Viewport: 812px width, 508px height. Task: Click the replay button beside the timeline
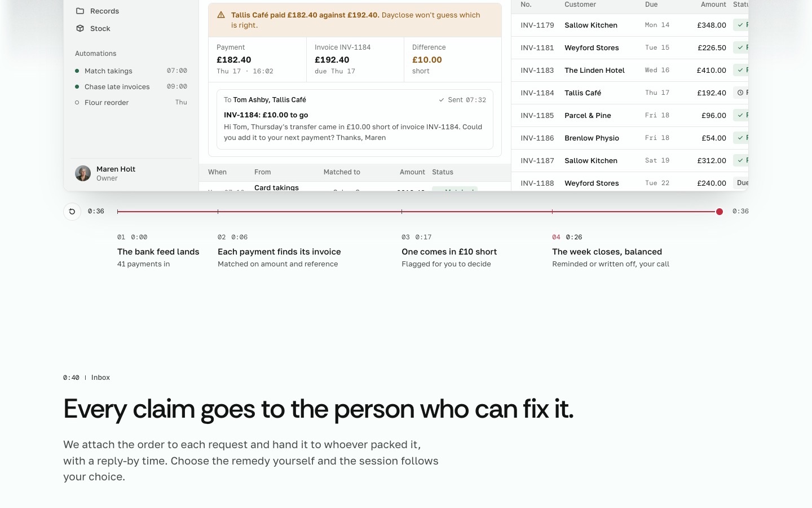pos(72,211)
